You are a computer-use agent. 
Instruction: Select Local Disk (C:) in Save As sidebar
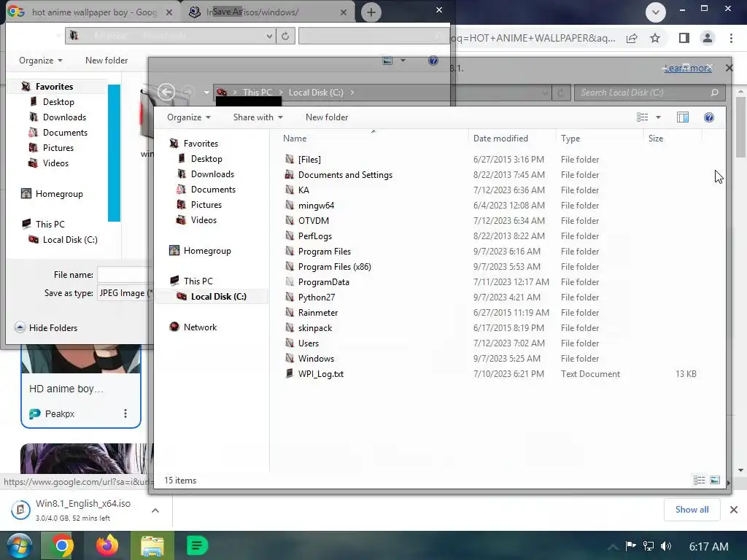coord(70,239)
